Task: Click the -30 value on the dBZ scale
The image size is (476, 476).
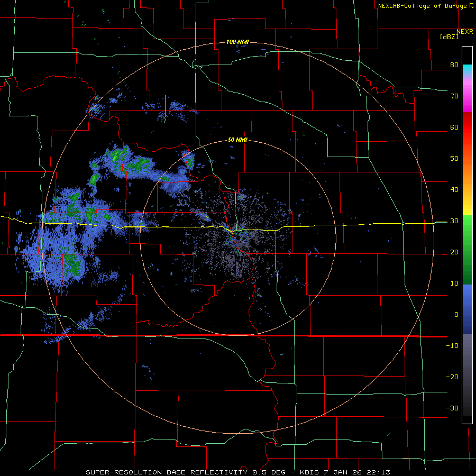Action: tap(452, 408)
